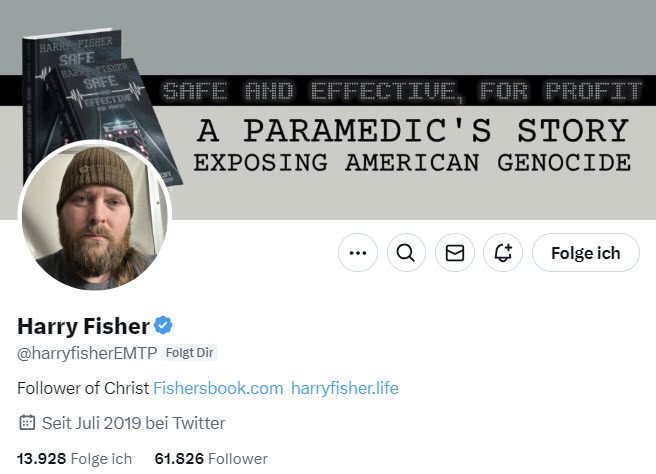Image resolution: width=656 pixels, height=474 pixels.
Task: Open the 61.826 Follower list
Action: pyautogui.click(x=211, y=459)
